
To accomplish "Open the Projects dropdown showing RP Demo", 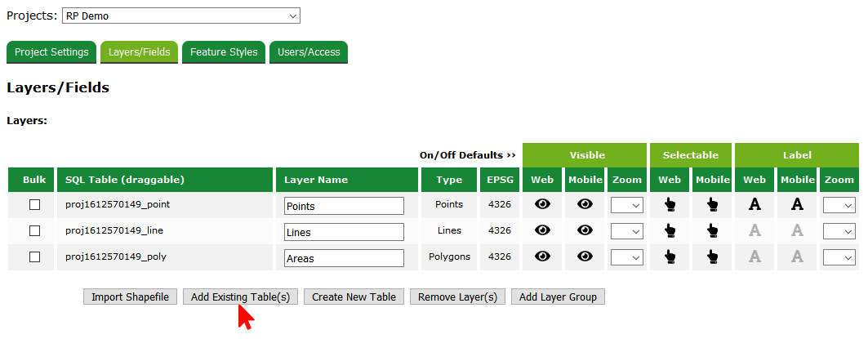I will coord(181,16).
